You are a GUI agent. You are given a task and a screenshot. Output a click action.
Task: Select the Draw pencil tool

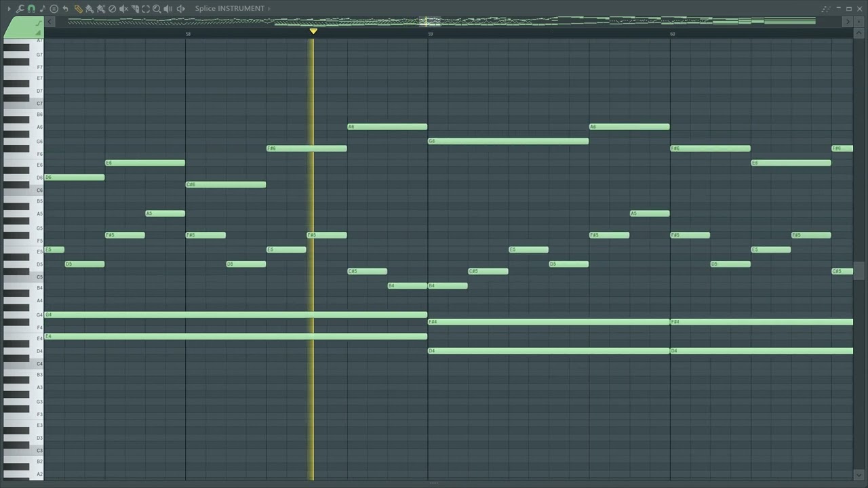click(78, 8)
